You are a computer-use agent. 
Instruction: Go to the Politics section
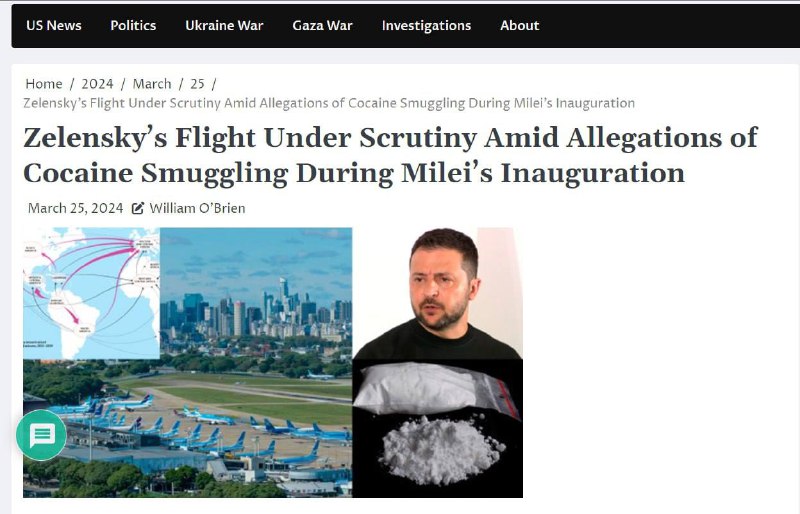(x=133, y=26)
